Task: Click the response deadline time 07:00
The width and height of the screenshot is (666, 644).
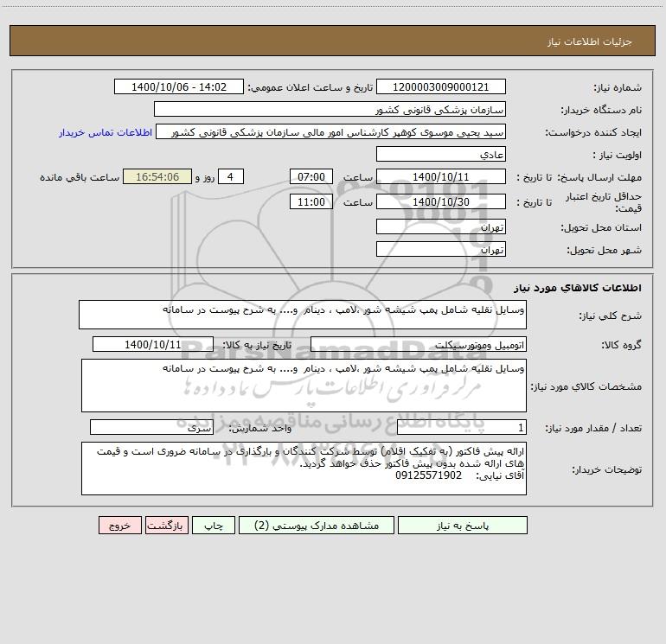Action: tap(311, 176)
